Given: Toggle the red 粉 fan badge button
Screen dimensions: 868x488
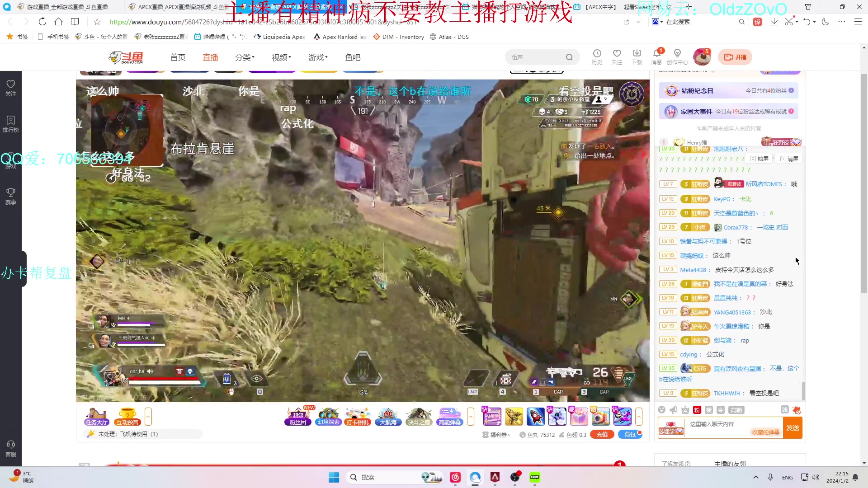Looking at the screenshot, I should [x=697, y=410].
